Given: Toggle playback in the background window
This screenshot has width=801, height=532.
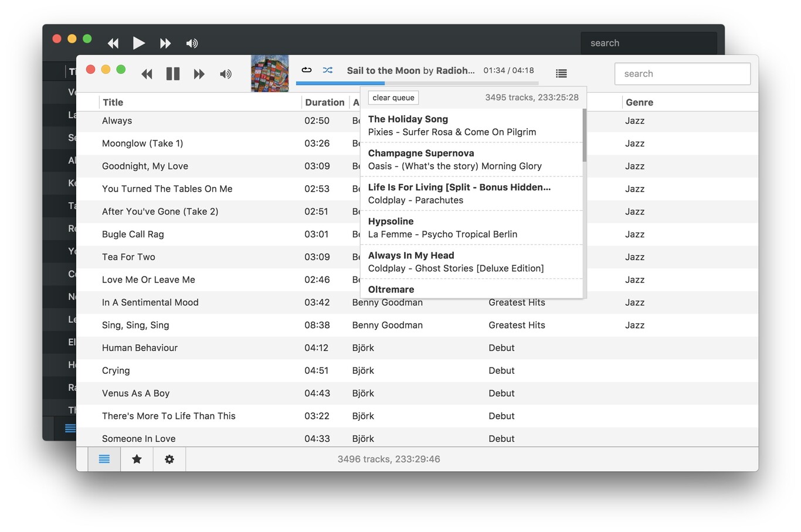Looking at the screenshot, I should tap(139, 43).
